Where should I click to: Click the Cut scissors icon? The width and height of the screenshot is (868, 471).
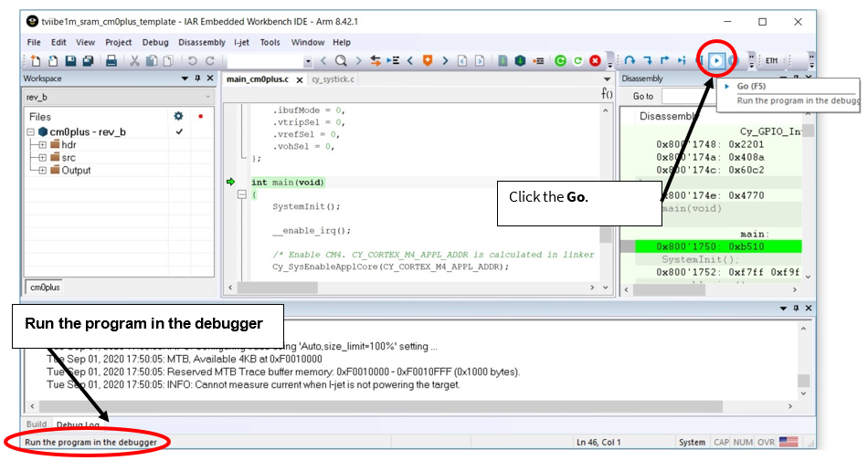pos(134,61)
